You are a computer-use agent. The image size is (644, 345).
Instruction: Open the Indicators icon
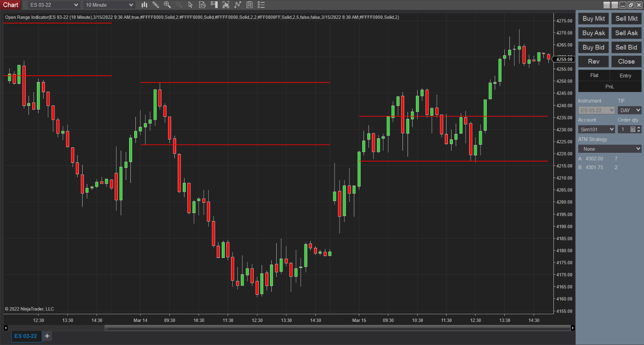(x=226, y=5)
